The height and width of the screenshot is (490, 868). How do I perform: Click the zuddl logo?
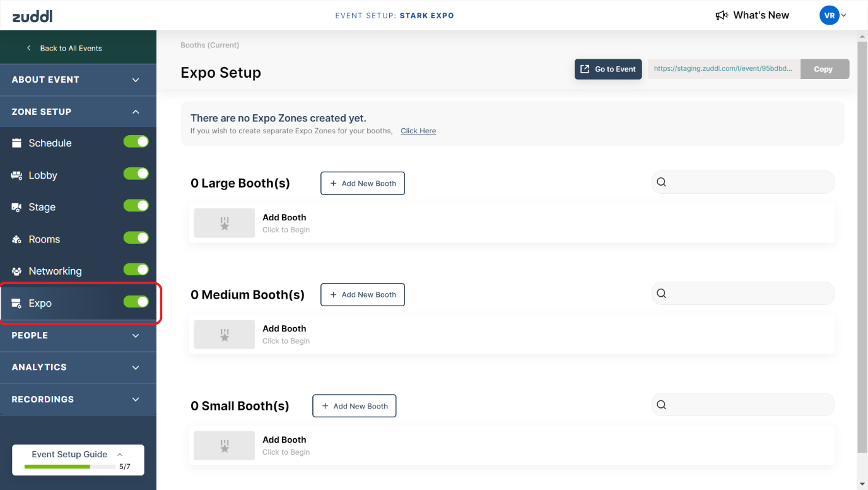(32, 16)
